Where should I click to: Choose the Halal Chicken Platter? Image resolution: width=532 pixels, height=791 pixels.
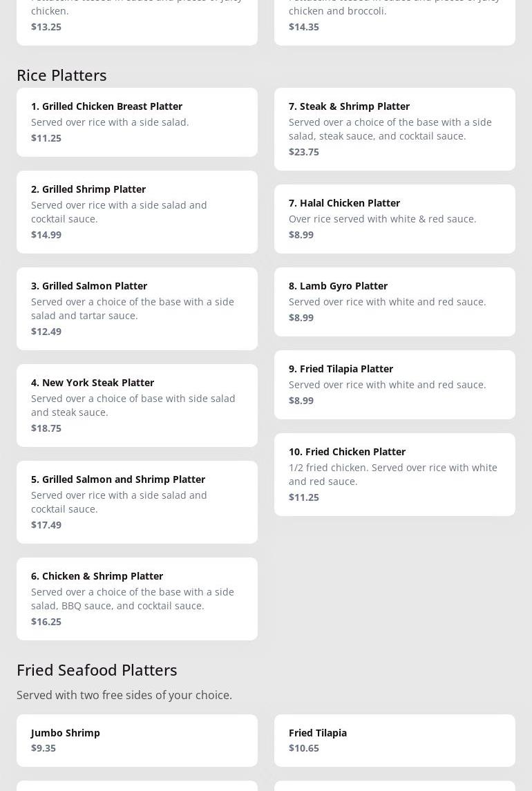pyautogui.click(x=395, y=218)
